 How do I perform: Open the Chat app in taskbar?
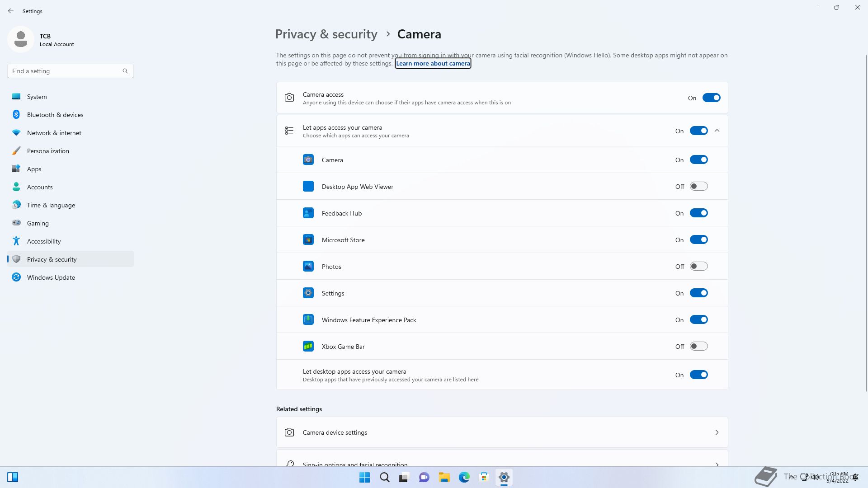[424, 477]
